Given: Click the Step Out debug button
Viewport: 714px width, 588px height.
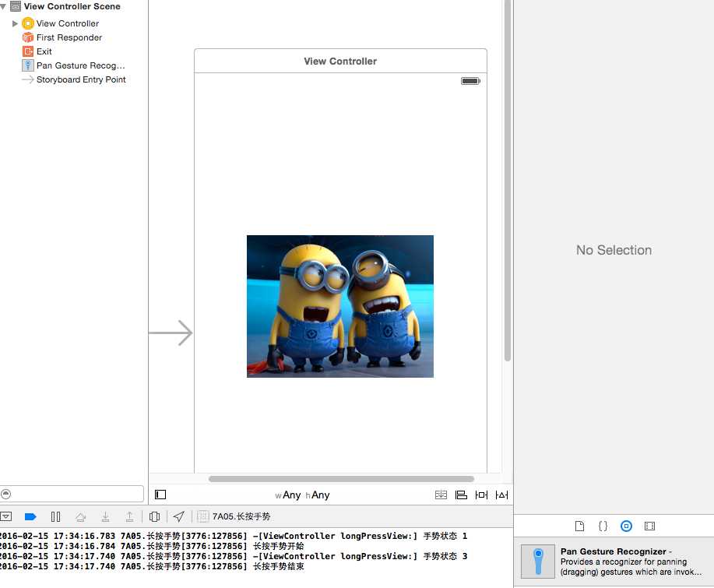Looking at the screenshot, I should (x=130, y=516).
